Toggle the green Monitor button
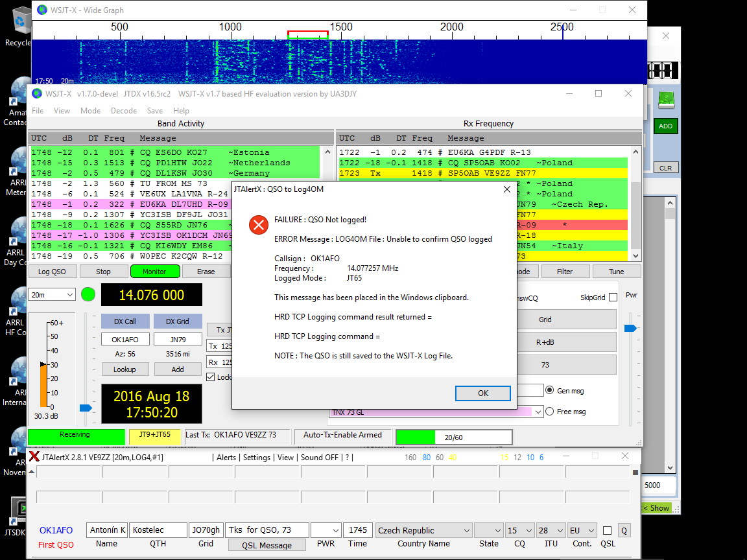Viewport: 747px width, 560px height. (155, 272)
